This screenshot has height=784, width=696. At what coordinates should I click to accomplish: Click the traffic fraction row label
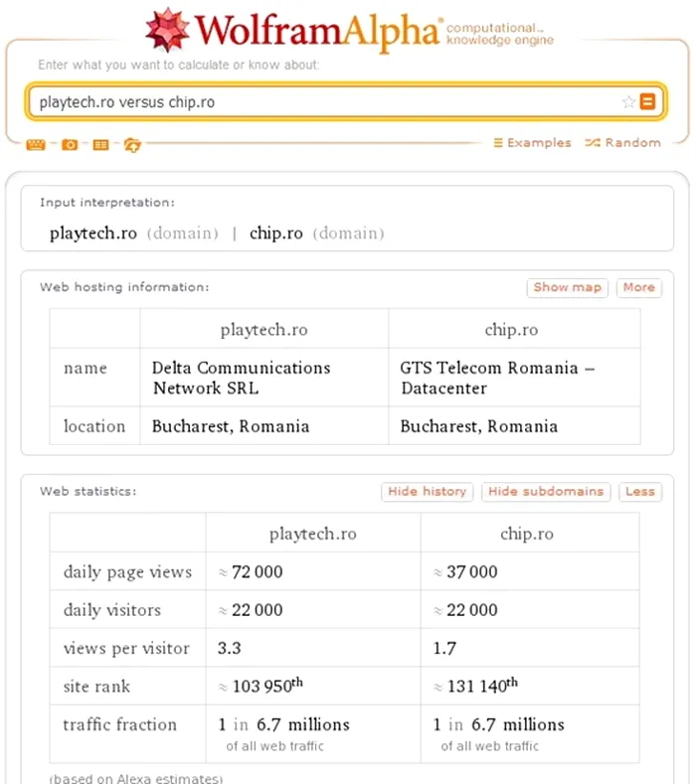coord(120,724)
